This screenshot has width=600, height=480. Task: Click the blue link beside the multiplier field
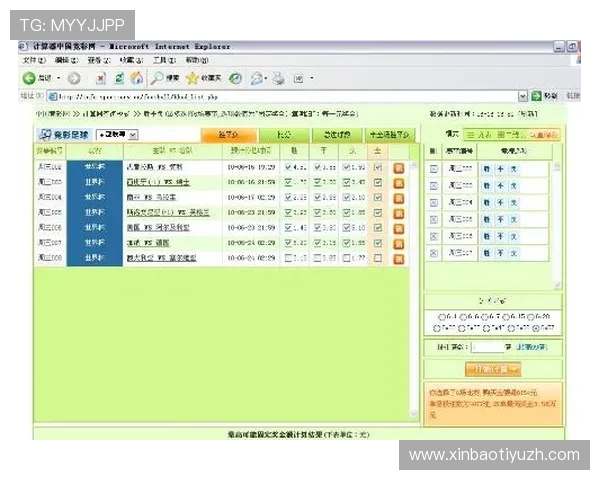532,347
